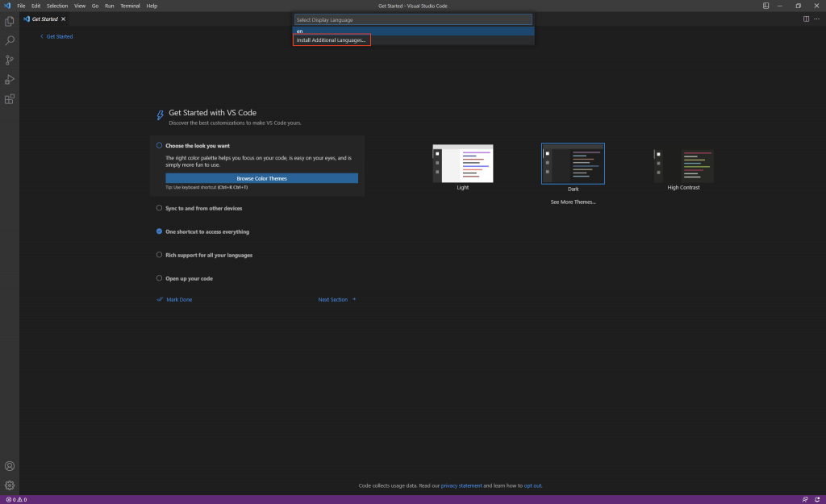
Task: Click the Mark Done checkmark icon
Action: pyautogui.click(x=160, y=299)
